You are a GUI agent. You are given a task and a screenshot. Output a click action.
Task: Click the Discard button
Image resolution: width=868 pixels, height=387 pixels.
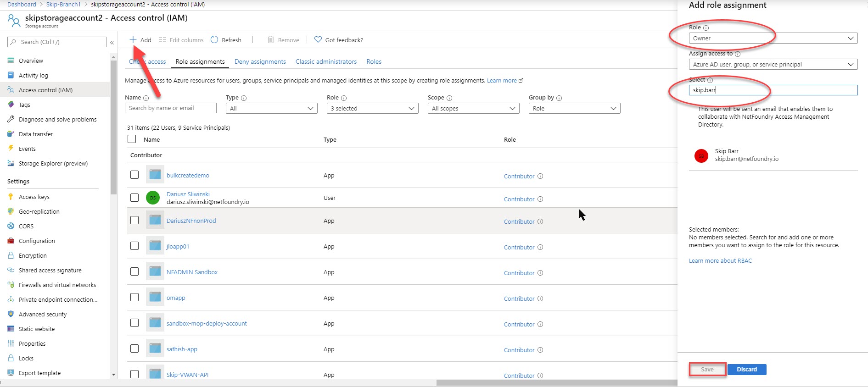coord(747,369)
